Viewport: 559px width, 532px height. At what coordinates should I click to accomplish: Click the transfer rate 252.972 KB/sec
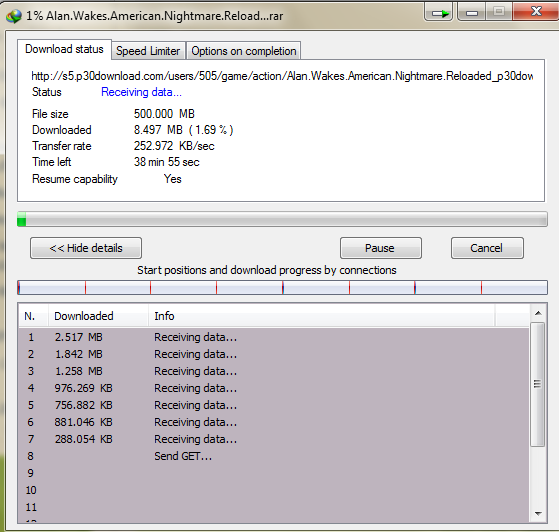click(x=174, y=146)
